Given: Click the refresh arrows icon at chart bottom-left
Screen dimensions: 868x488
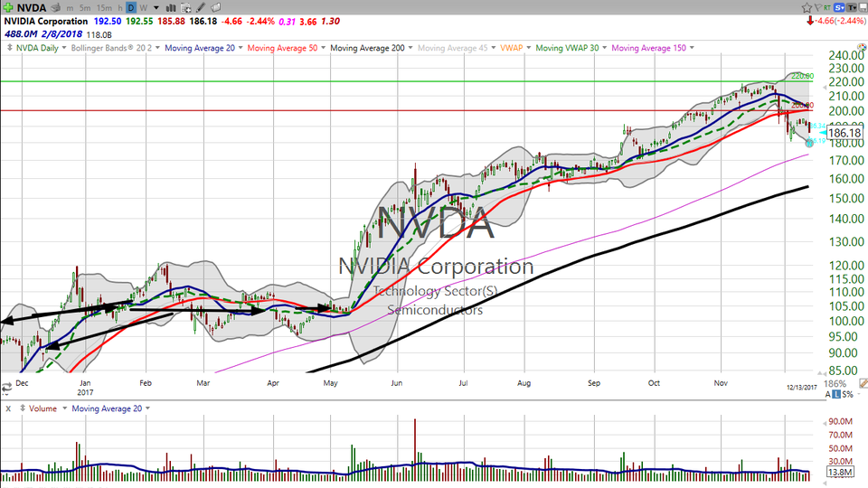Looking at the screenshot, I should click(6, 389).
